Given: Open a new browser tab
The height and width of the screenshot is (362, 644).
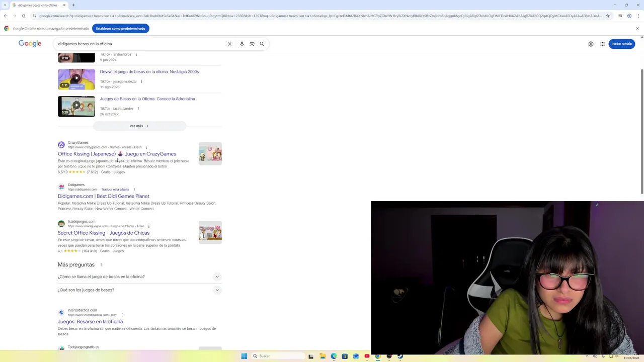Looking at the screenshot, I should [73, 5].
